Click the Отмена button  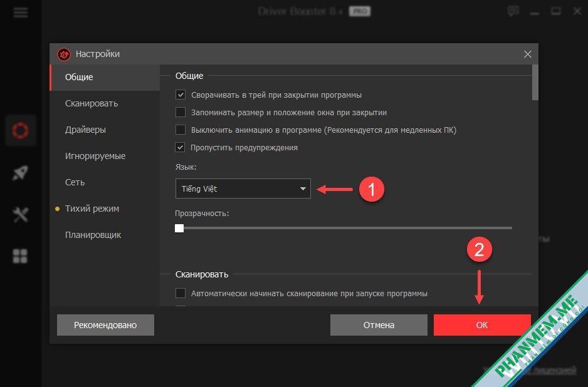(379, 325)
